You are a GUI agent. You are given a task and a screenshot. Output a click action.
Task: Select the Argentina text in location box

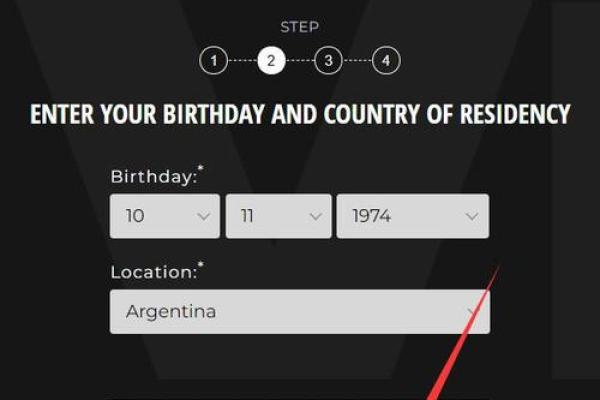(x=171, y=312)
